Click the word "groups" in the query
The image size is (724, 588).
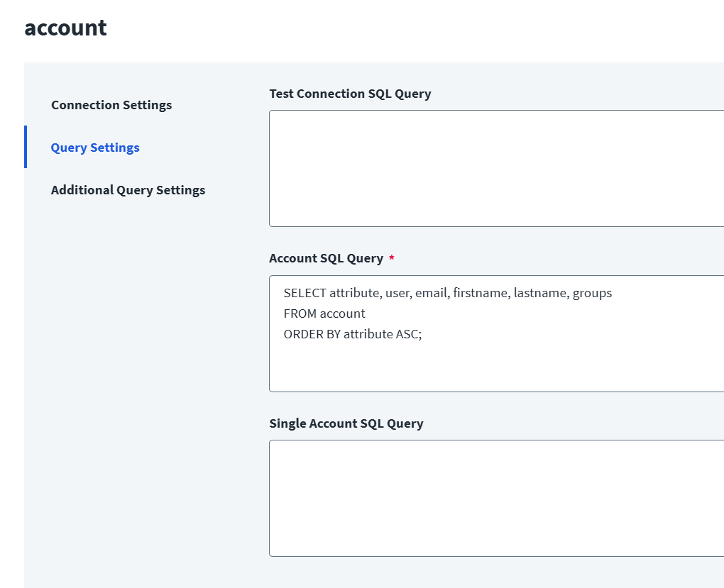click(592, 293)
